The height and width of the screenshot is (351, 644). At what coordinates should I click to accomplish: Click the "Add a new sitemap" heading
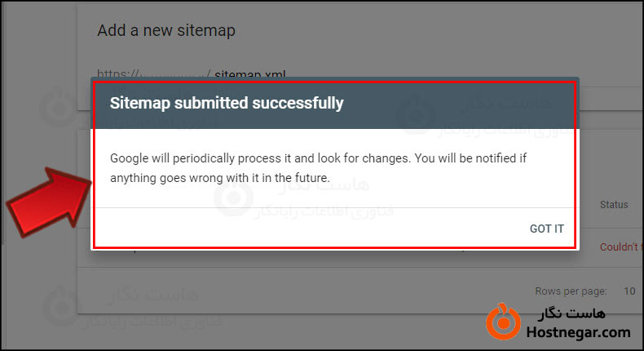[x=166, y=31]
